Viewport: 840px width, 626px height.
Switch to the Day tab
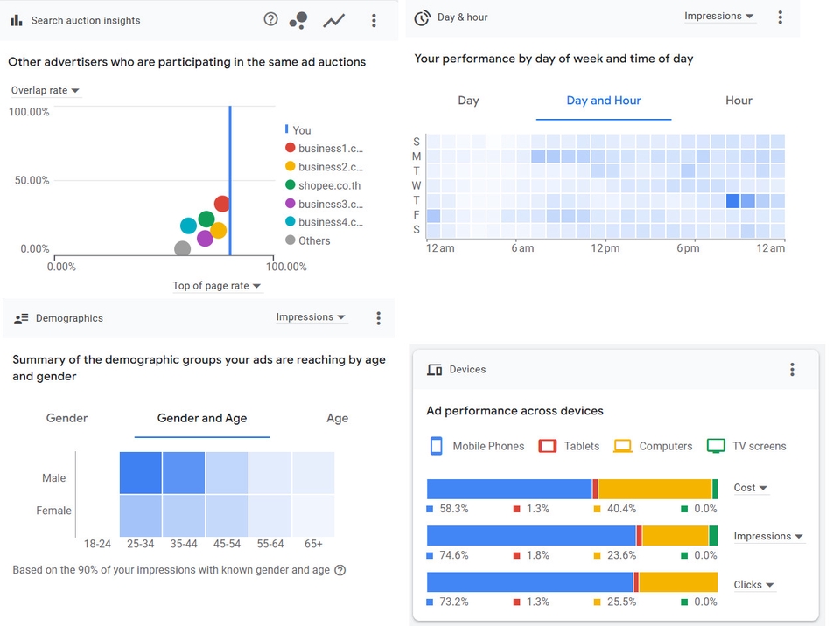468,101
